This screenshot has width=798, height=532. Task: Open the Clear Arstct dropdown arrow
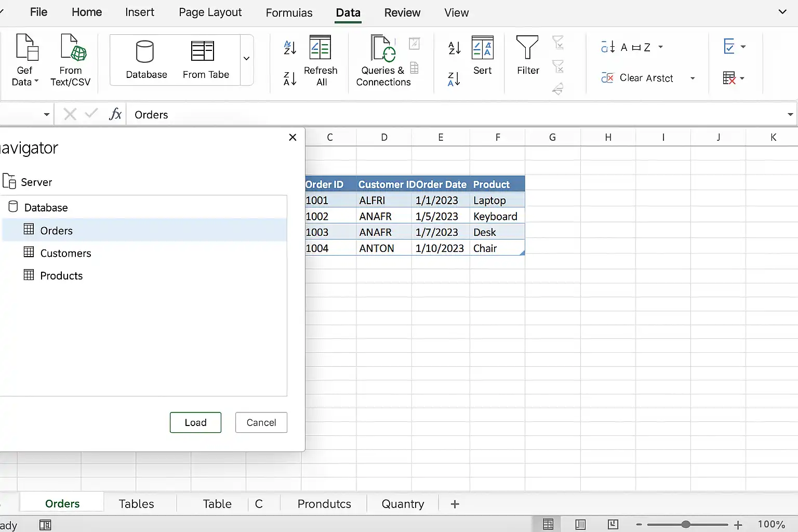(x=693, y=78)
